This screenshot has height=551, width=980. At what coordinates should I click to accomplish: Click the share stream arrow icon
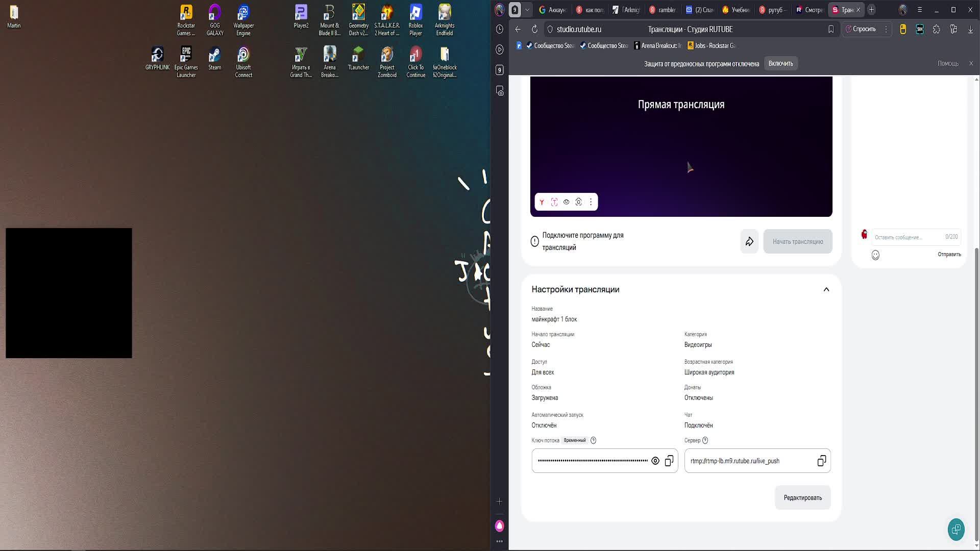point(749,241)
